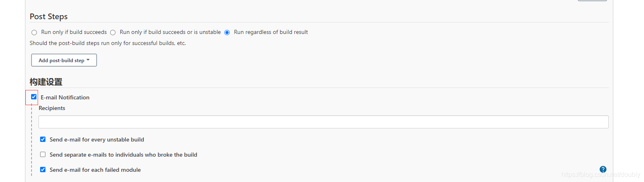Click the caret arrow on Add post-build step

[88, 60]
